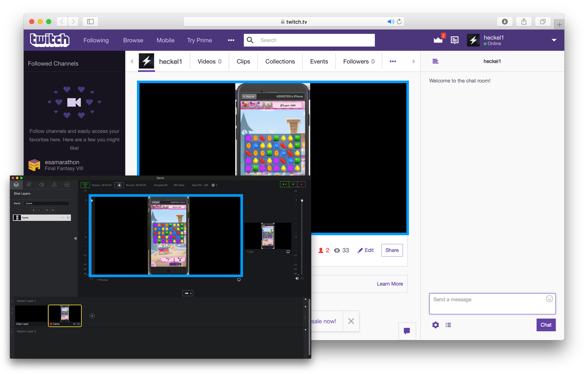Open the channel page overflow ellipsis menu
Image resolution: width=588 pixels, height=374 pixels.
click(393, 61)
